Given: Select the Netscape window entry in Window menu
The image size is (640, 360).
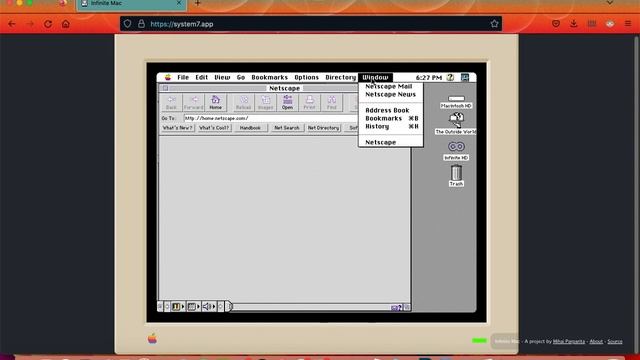Looking at the screenshot, I should point(391,142).
